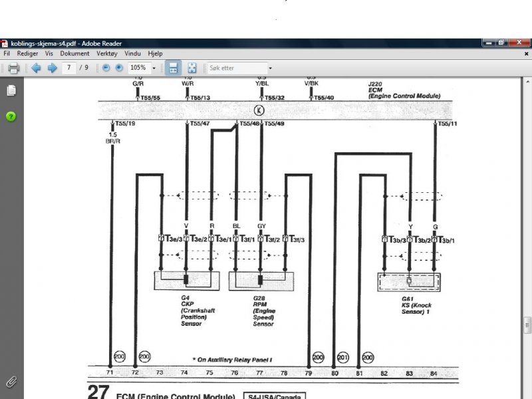Image resolution: width=532 pixels, height=399 pixels.
Task: Open the Rediger menu
Action: [27, 53]
